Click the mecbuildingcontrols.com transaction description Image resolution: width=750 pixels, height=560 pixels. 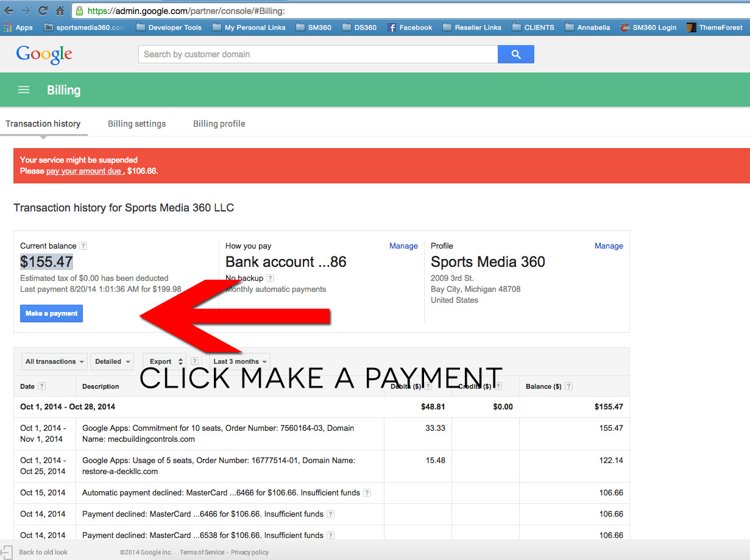click(x=218, y=433)
